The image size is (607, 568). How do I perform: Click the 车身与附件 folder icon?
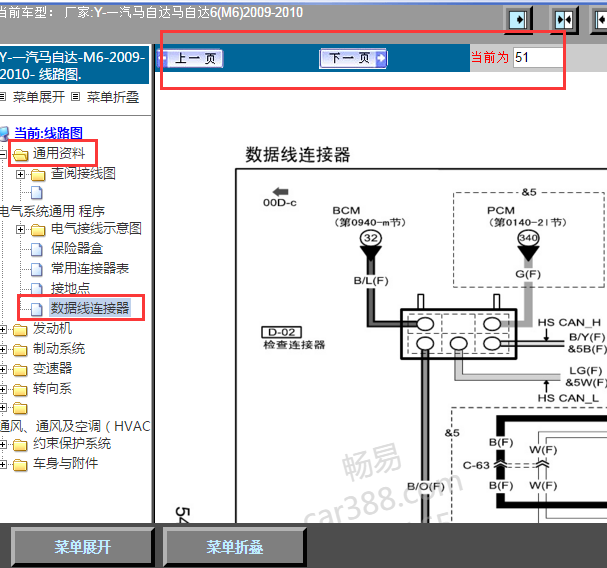point(20,465)
